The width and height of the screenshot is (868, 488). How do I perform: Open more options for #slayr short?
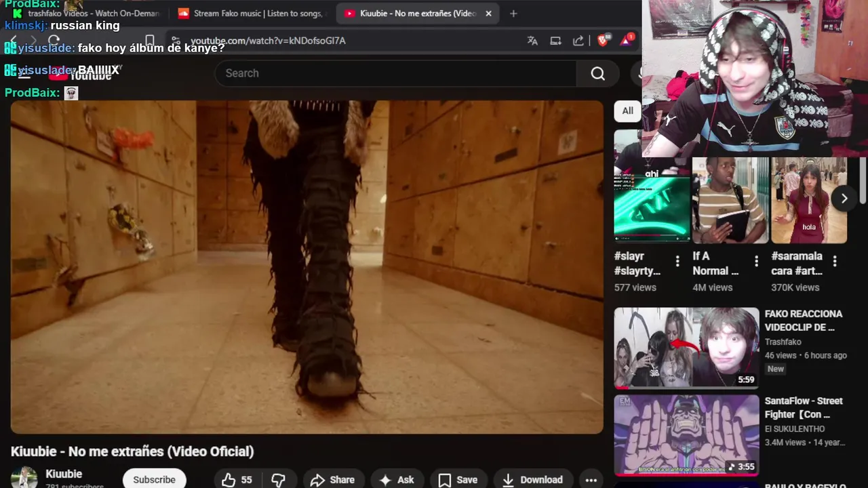(x=677, y=262)
